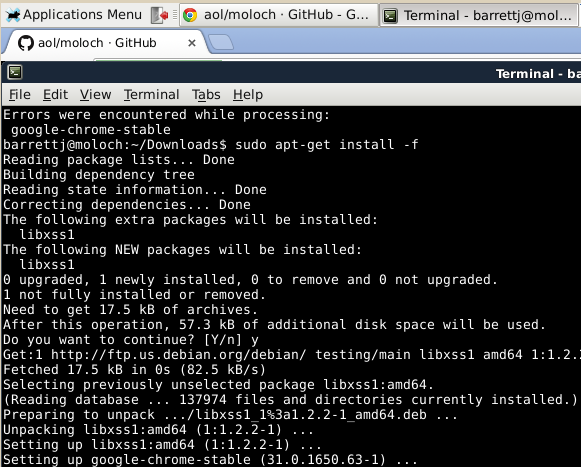Image resolution: width=581 pixels, height=467 pixels.
Task: Click libxss1 under extra packages line
Action: click(47, 235)
